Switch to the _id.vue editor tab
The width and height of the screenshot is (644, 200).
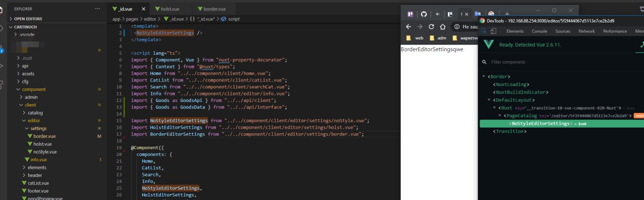(128, 9)
